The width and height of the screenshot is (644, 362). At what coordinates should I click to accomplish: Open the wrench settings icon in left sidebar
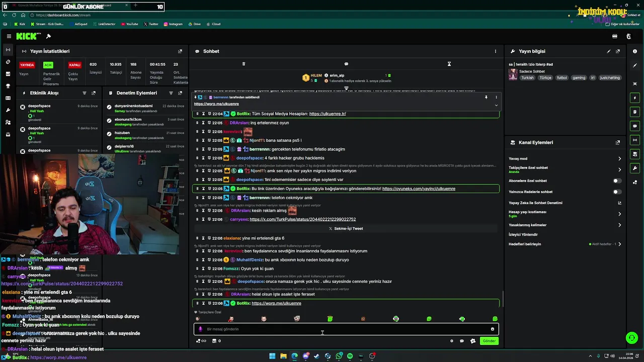click(x=8, y=110)
